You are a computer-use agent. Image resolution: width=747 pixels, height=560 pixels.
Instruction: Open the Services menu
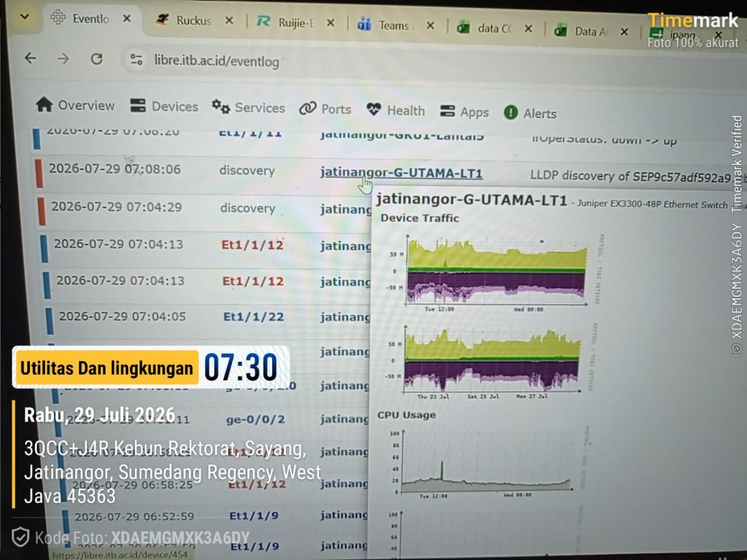click(248, 107)
